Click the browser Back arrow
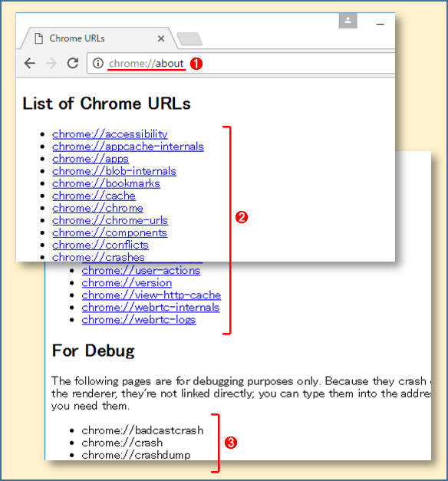 click(30, 63)
